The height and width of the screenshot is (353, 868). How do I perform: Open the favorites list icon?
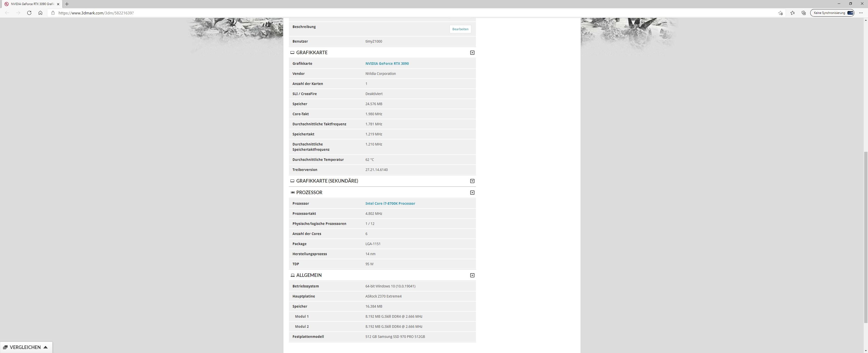click(x=792, y=13)
